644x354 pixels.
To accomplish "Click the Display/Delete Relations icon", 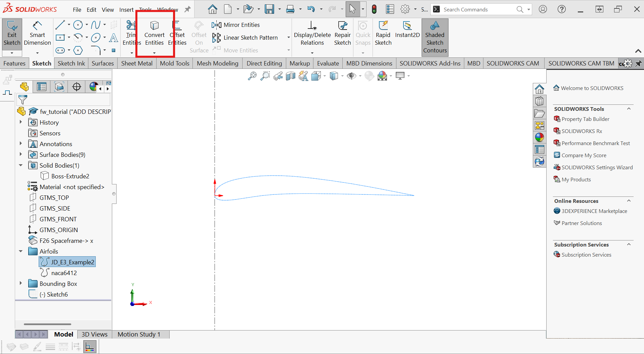I will point(312,34).
